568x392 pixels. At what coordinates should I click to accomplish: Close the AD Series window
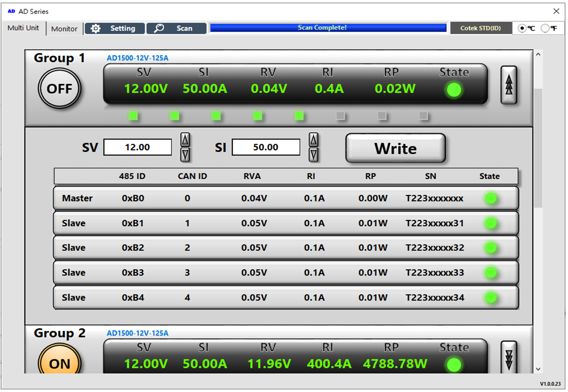556,11
